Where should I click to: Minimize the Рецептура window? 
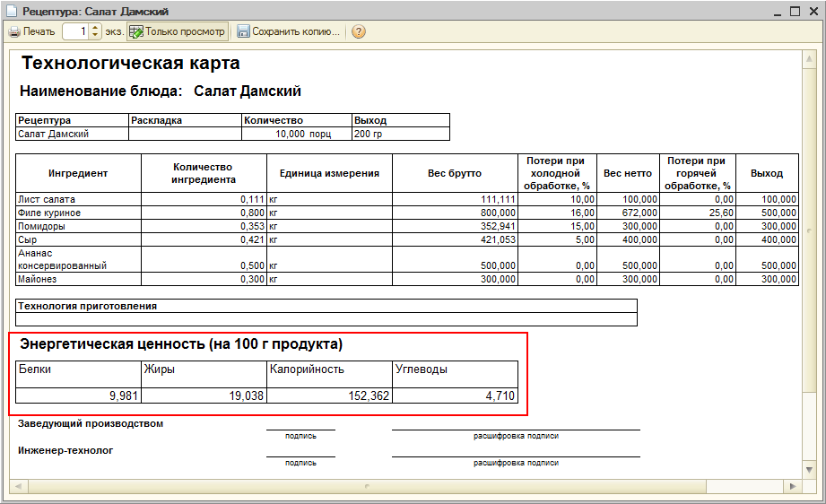[777, 12]
